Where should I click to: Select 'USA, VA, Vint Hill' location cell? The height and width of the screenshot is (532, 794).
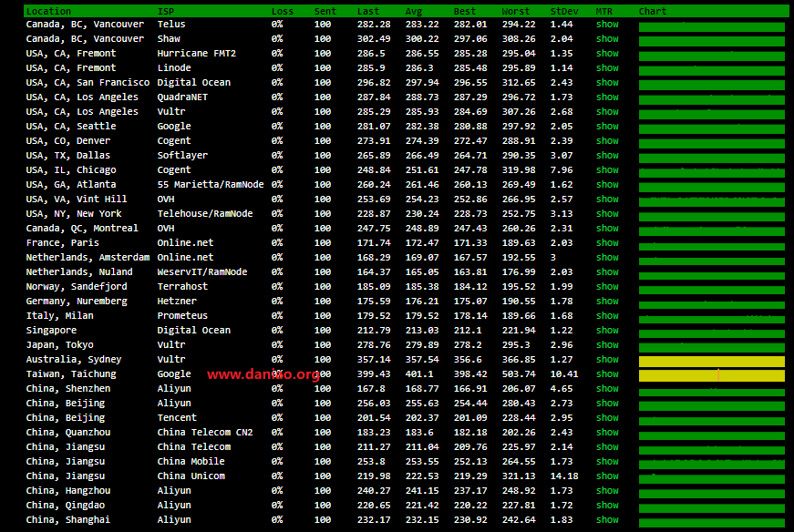point(77,199)
